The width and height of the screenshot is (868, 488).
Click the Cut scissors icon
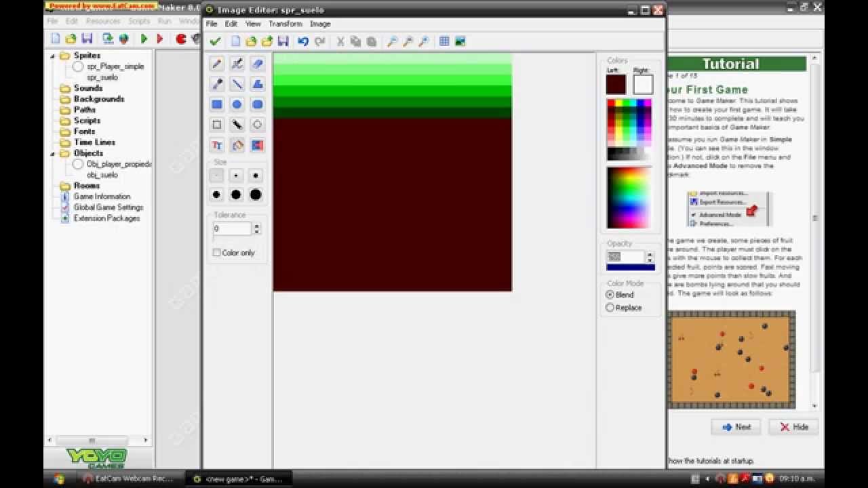(340, 41)
